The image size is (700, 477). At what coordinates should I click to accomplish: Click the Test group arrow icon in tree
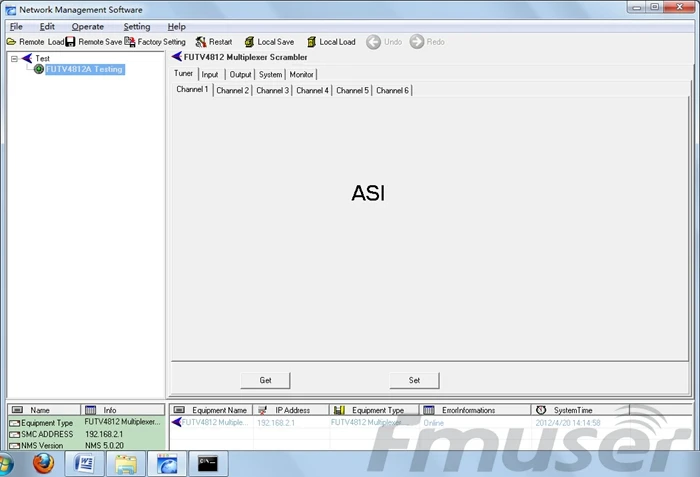coord(27,58)
